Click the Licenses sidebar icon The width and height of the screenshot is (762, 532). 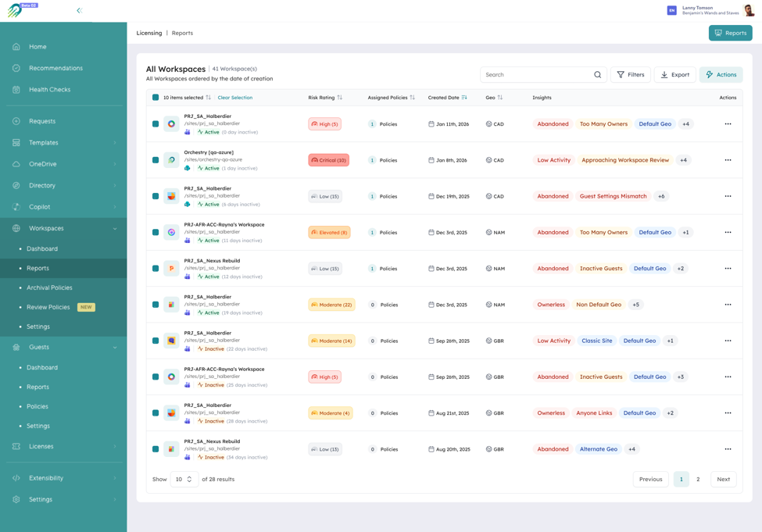pos(16,446)
